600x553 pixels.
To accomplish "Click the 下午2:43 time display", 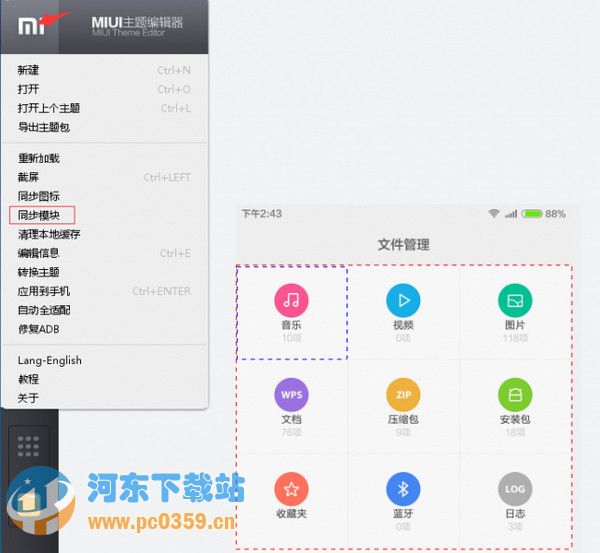I will pyautogui.click(x=262, y=214).
